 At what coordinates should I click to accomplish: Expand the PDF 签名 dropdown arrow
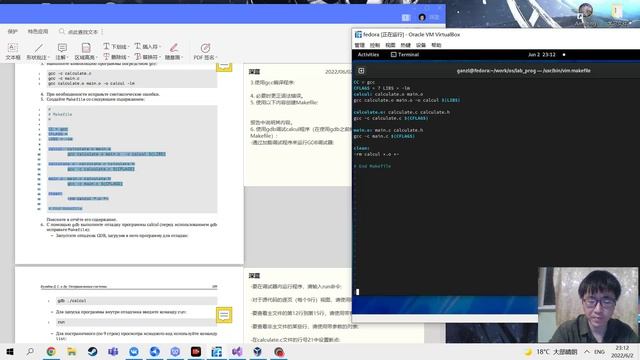tap(216, 58)
